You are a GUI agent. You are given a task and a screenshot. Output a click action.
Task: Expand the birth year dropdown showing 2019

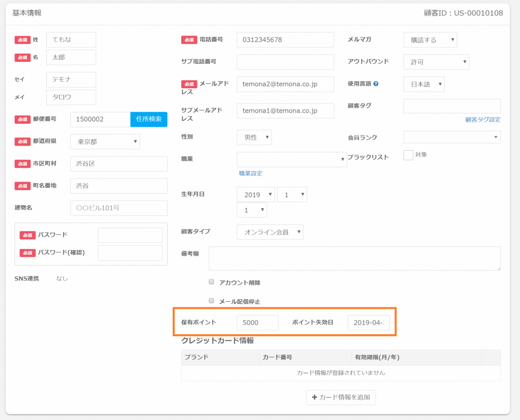255,195
